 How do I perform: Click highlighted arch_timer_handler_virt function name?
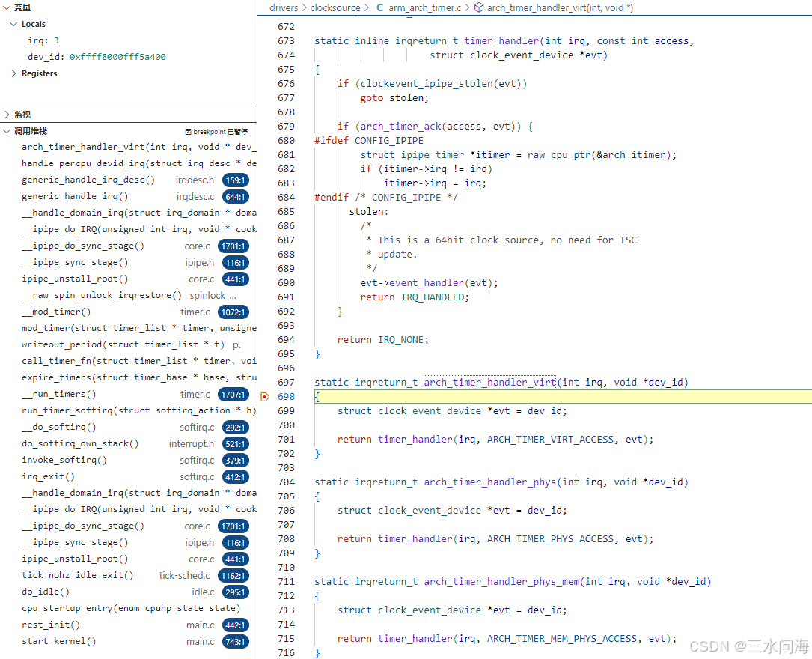point(490,383)
